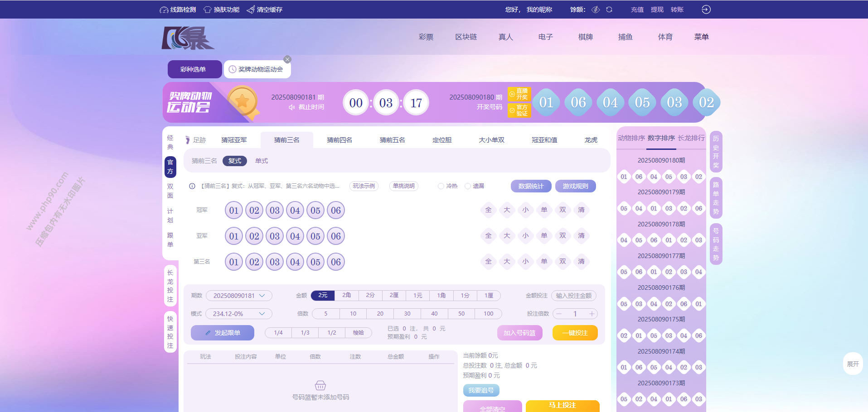Open the 动物排序 tab
868x412 pixels.
click(631, 138)
